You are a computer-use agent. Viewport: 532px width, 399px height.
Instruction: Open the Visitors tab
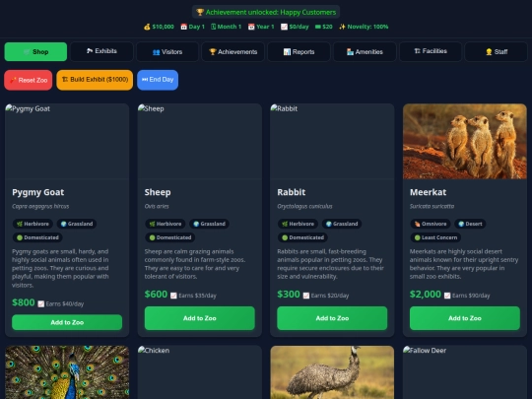[167, 51]
